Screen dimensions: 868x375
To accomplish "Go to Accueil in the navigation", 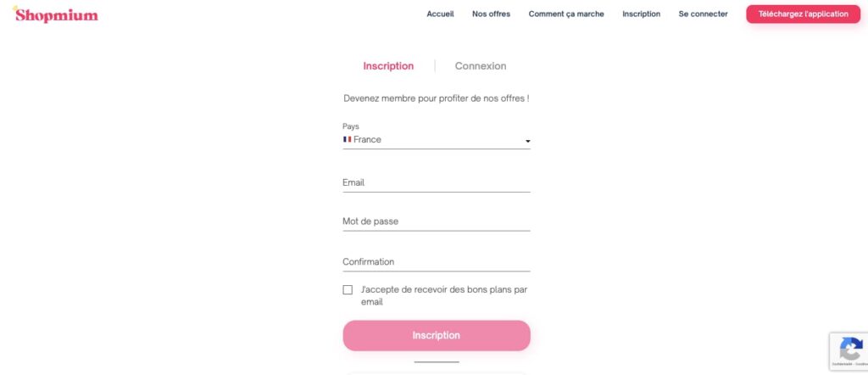I will 440,14.
